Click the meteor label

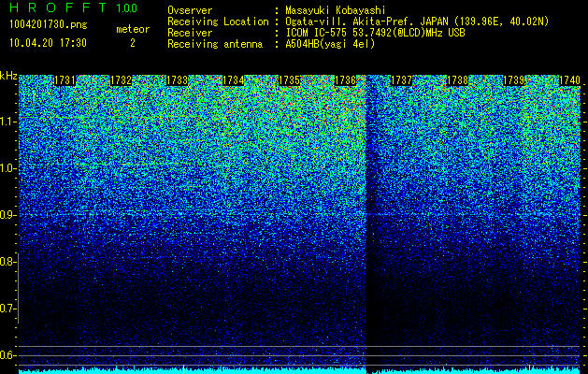pyautogui.click(x=133, y=29)
